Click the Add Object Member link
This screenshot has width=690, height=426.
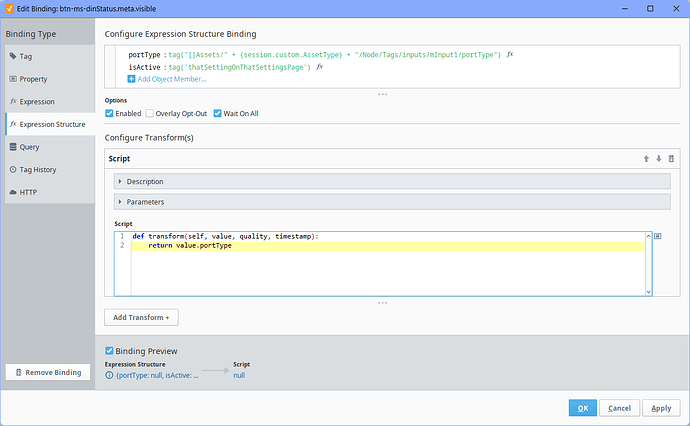[x=172, y=79]
